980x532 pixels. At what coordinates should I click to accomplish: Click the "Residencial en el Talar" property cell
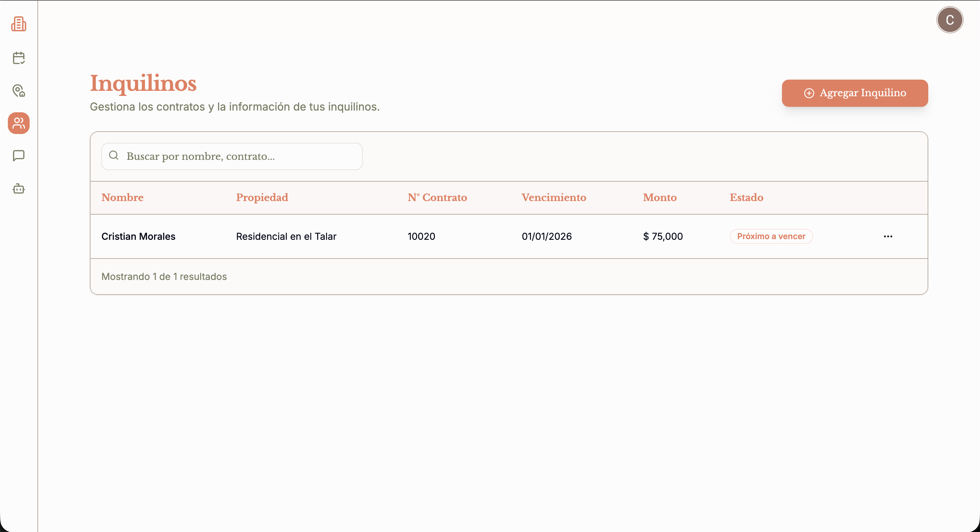point(286,236)
